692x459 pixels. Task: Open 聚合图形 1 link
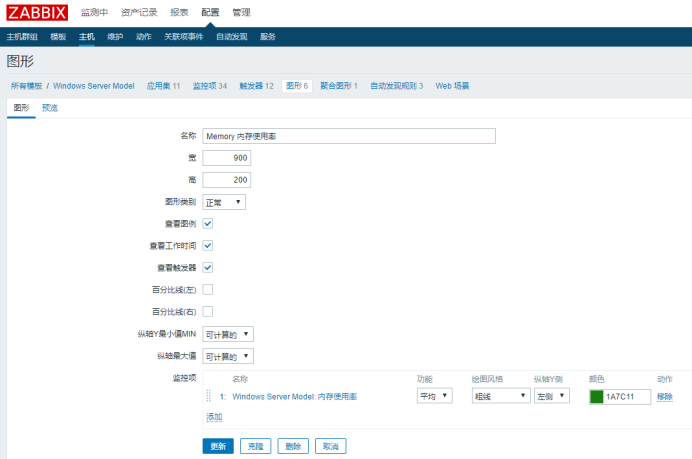[339, 86]
